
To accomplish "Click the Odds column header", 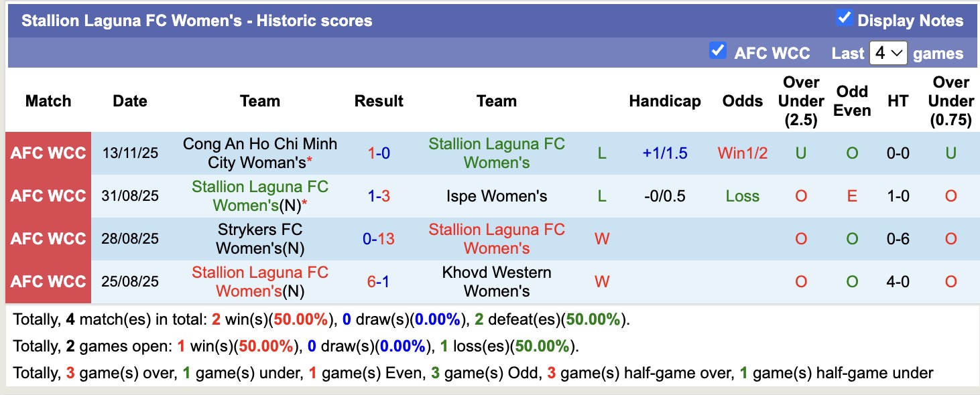I will 742,101.
